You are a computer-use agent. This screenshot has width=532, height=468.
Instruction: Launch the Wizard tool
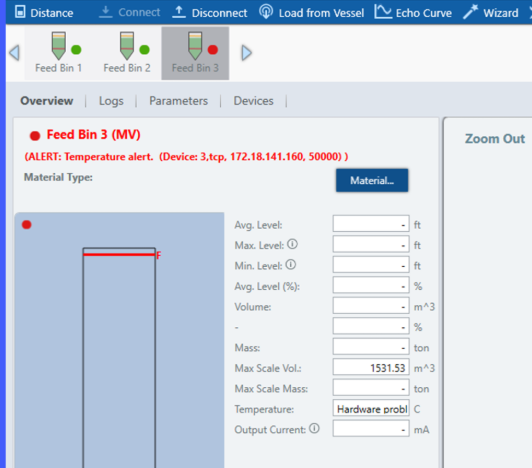pos(491,13)
